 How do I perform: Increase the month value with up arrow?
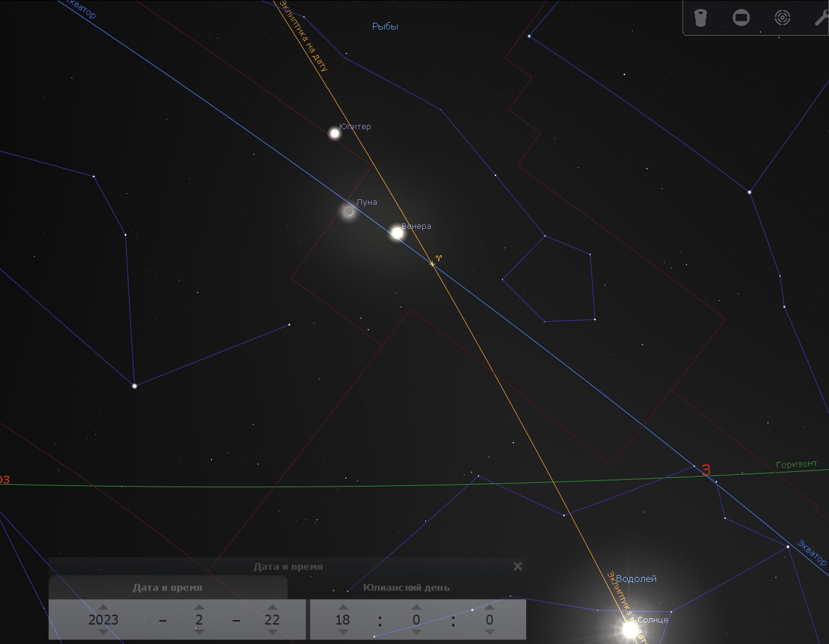tap(199, 607)
